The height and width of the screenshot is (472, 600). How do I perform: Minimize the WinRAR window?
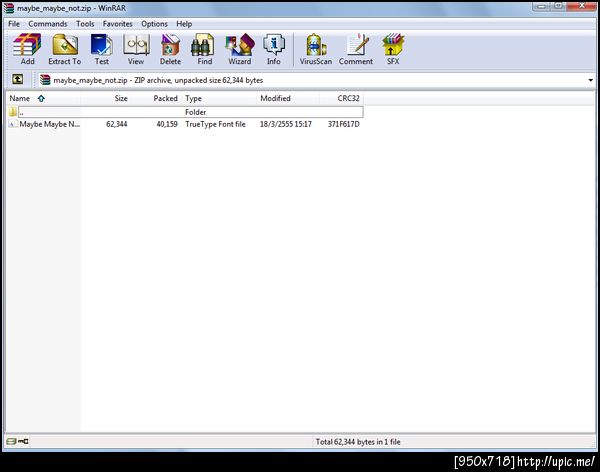click(541, 6)
